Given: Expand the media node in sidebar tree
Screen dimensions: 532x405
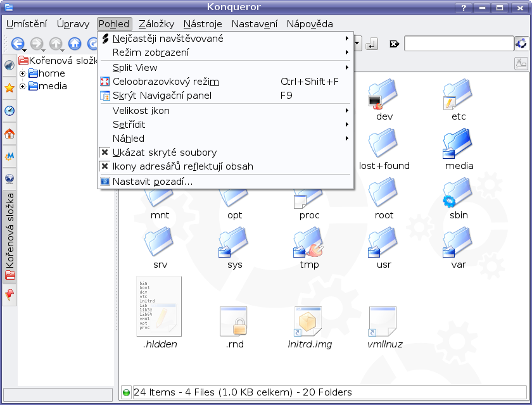Looking at the screenshot, I should (x=22, y=87).
